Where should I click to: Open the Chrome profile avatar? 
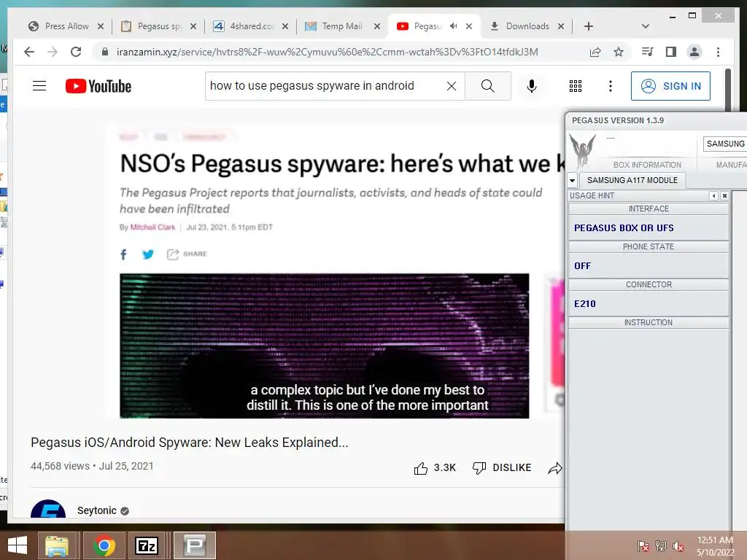point(694,52)
